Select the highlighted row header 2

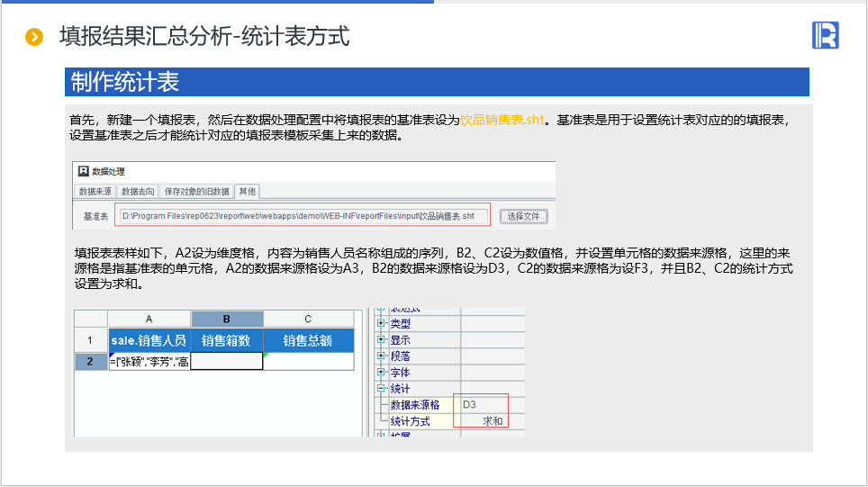91,361
